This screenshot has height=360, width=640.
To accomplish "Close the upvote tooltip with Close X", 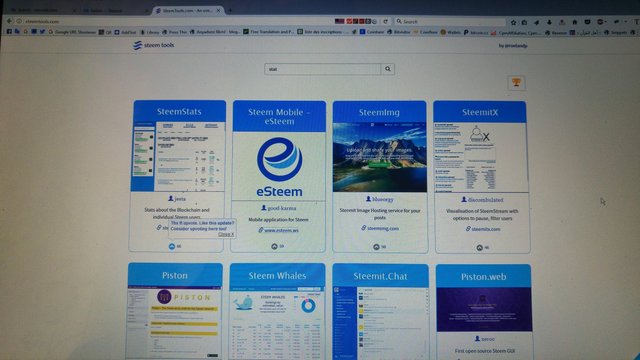I will pyautogui.click(x=226, y=234).
